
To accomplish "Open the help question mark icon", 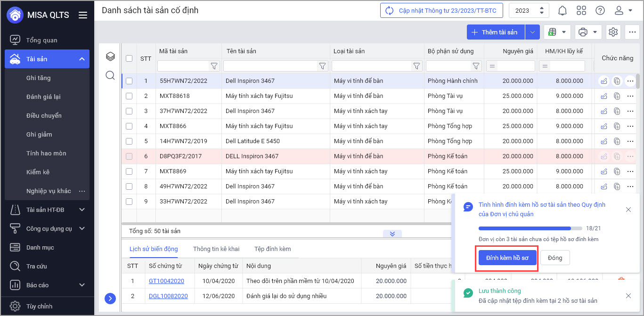I will [600, 10].
